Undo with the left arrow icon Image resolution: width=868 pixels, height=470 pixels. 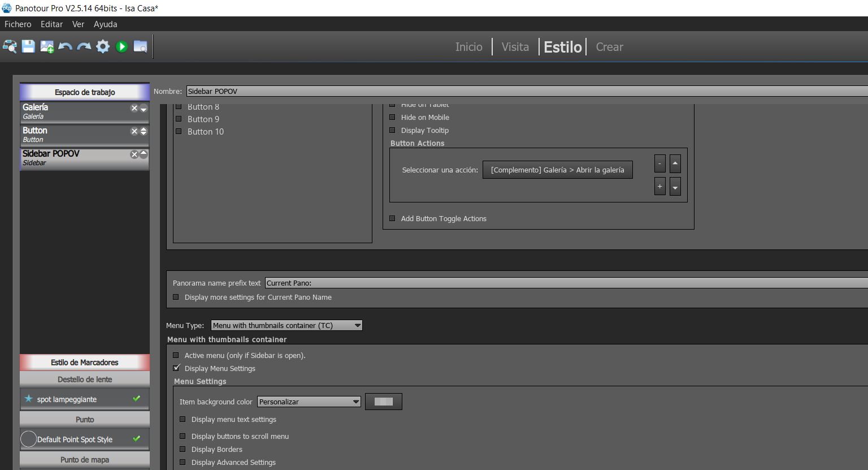coord(66,47)
